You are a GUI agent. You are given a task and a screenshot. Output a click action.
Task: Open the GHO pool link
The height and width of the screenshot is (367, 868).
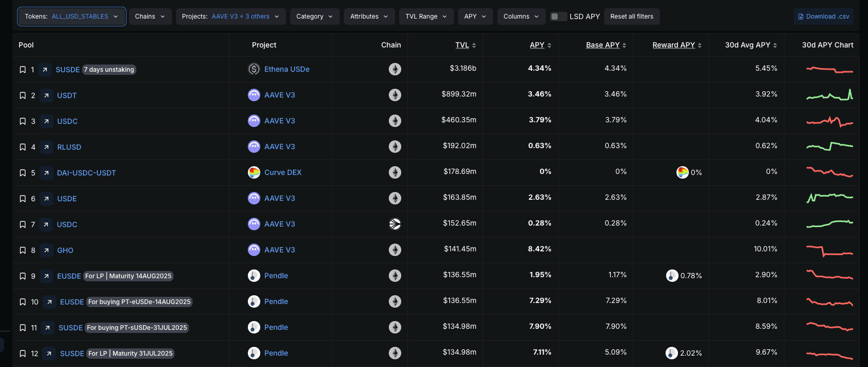tap(65, 250)
